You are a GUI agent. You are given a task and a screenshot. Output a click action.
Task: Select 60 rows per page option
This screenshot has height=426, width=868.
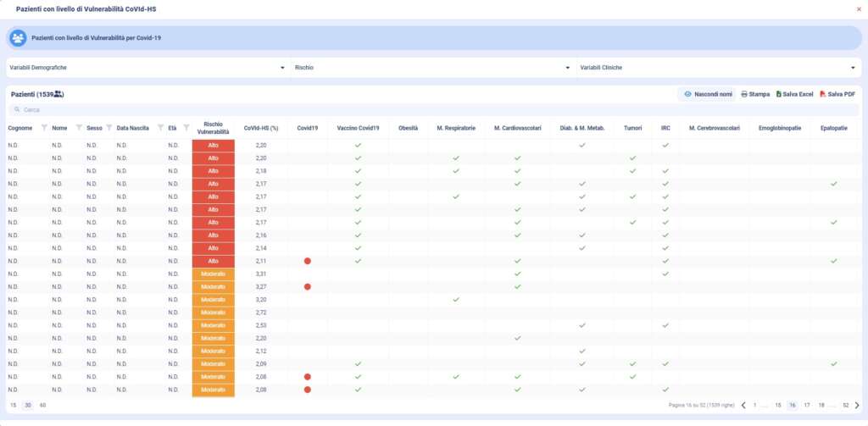[x=42, y=406]
